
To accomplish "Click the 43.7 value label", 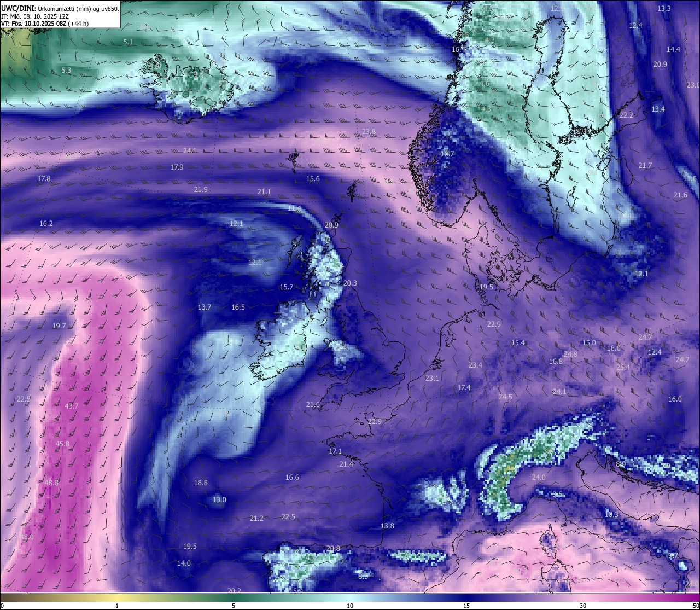I will [72, 406].
